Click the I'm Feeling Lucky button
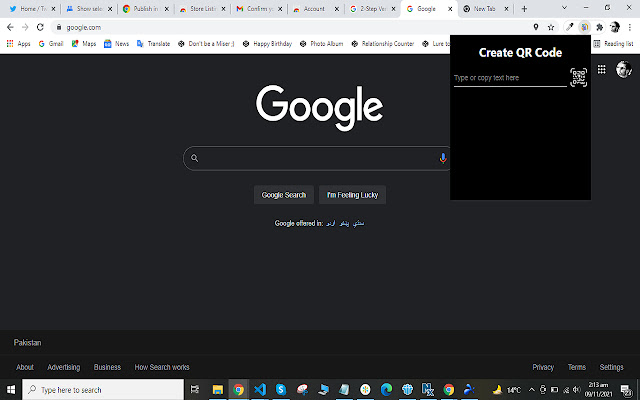Viewport: 640px width, 400px height. click(352, 195)
